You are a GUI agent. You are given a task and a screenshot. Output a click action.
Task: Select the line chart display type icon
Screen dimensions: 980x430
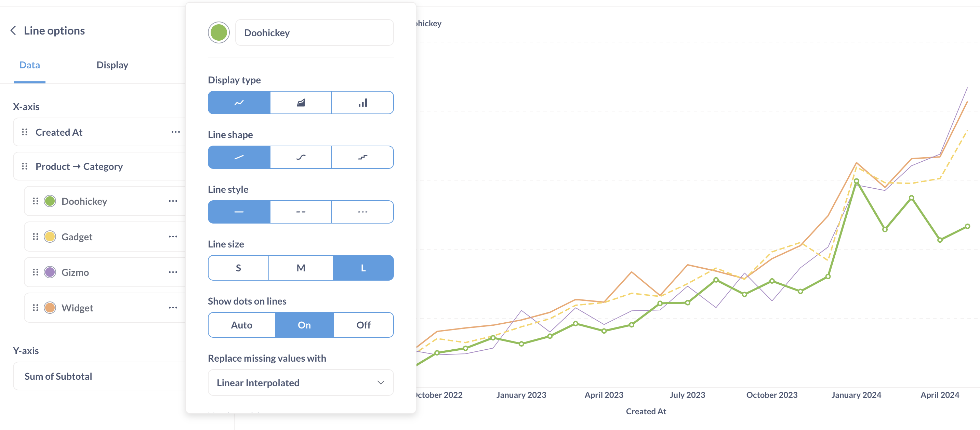tap(239, 103)
